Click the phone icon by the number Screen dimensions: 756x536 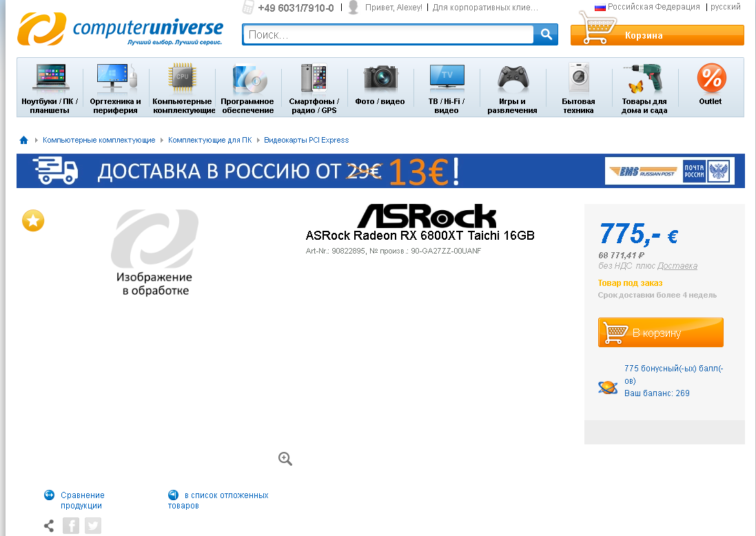click(x=248, y=7)
